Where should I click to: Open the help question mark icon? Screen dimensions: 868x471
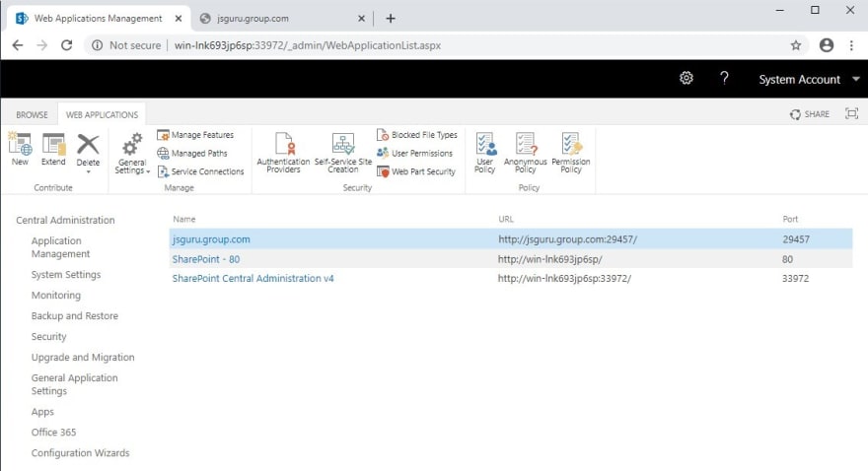[724, 78]
